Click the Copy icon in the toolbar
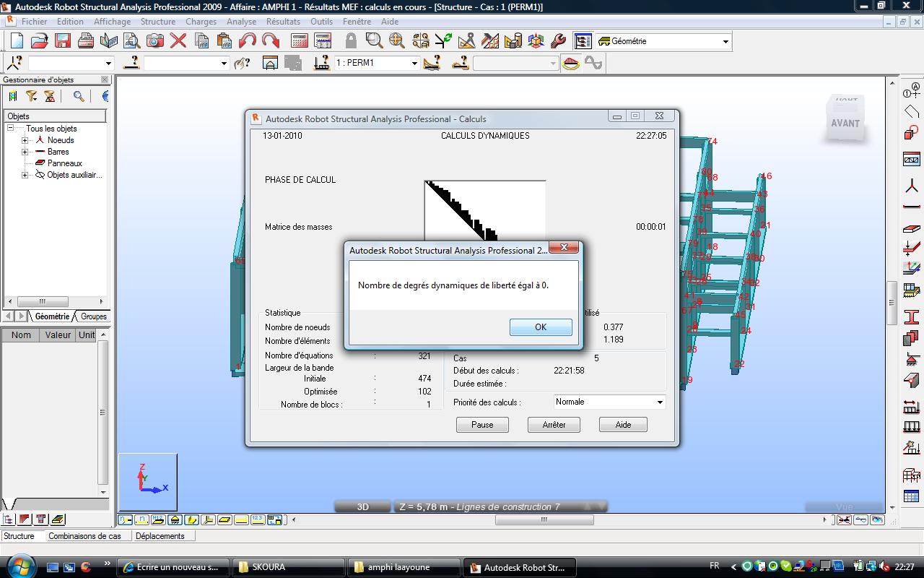924x578 pixels. [x=201, y=41]
